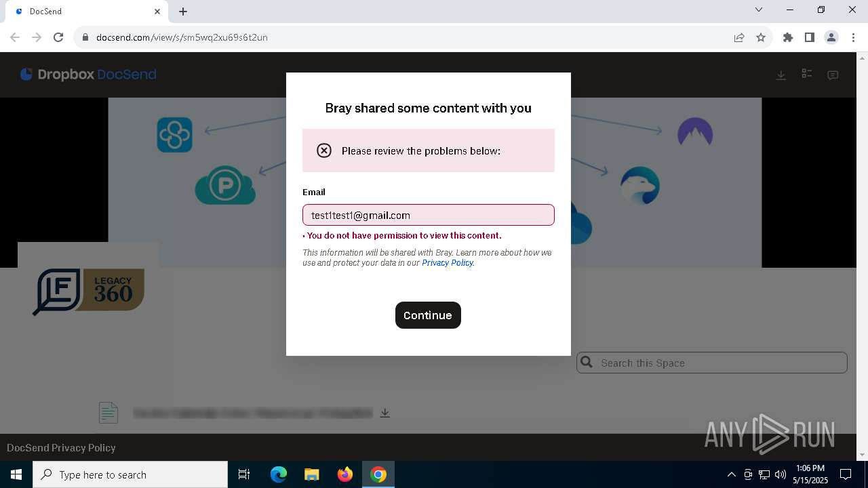Click the document file icon in list

point(108,412)
